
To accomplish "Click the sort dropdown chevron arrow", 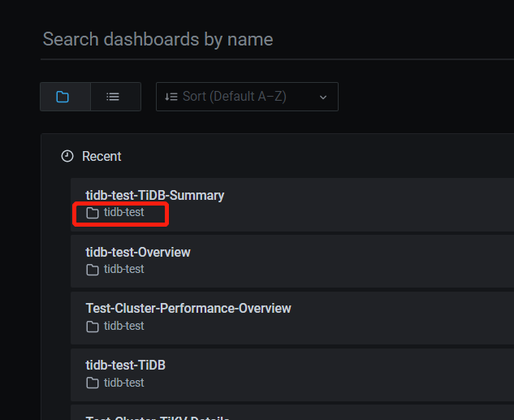I will [x=323, y=97].
